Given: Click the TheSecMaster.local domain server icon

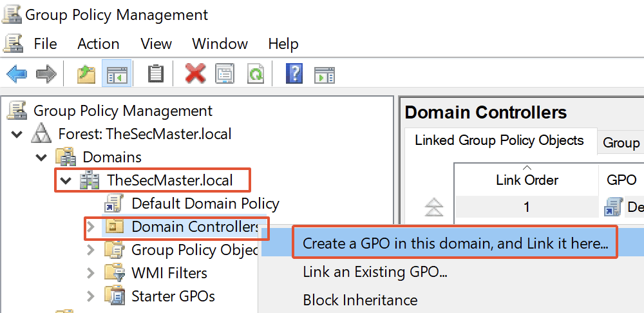Looking at the screenshot, I should click(x=90, y=180).
